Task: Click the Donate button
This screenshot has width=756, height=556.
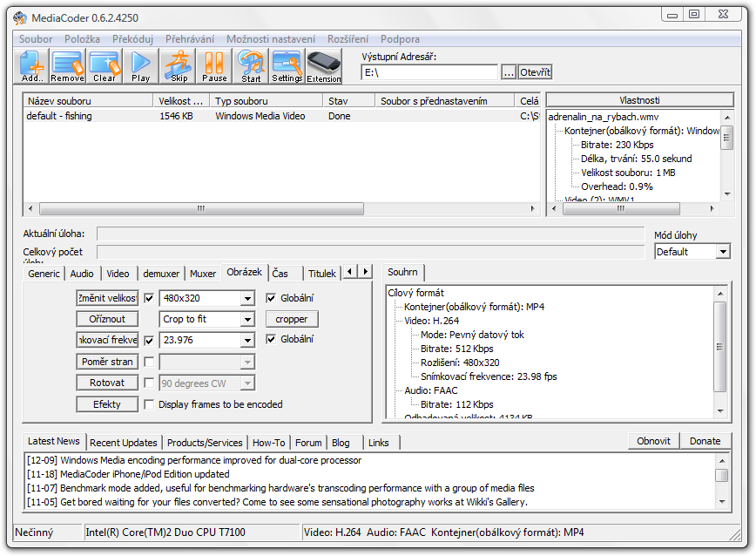Action: point(705,441)
